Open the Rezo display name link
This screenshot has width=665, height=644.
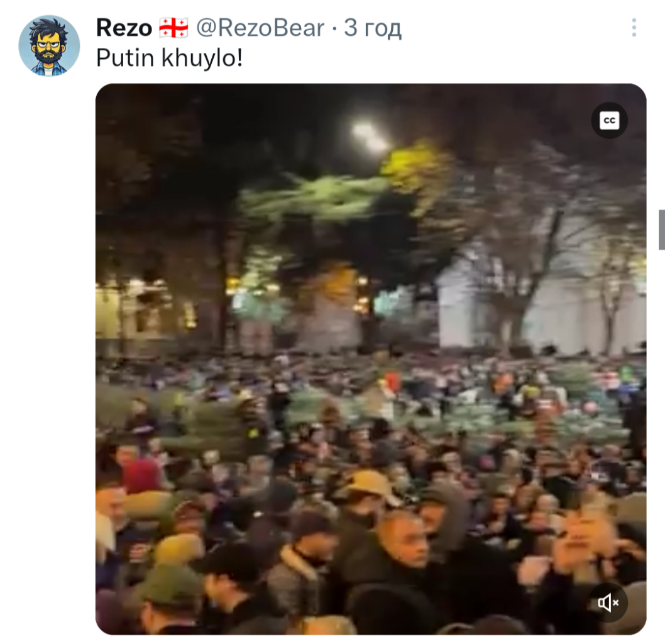point(124,28)
